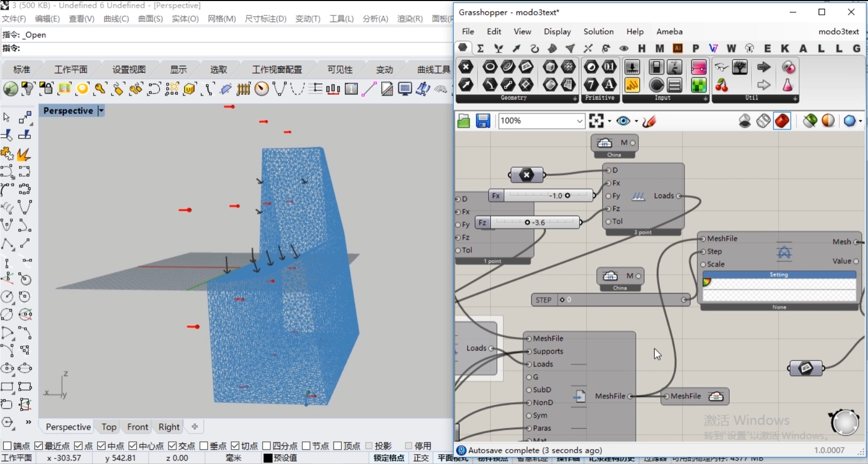Uncheck the 最近点 osnap checkbox
The width and height of the screenshot is (868, 464).
coord(39,446)
